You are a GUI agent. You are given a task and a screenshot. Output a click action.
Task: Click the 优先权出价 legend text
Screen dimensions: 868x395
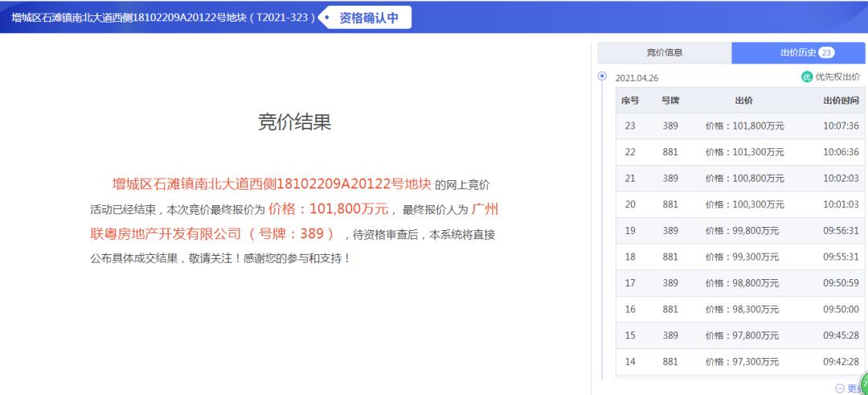837,77
